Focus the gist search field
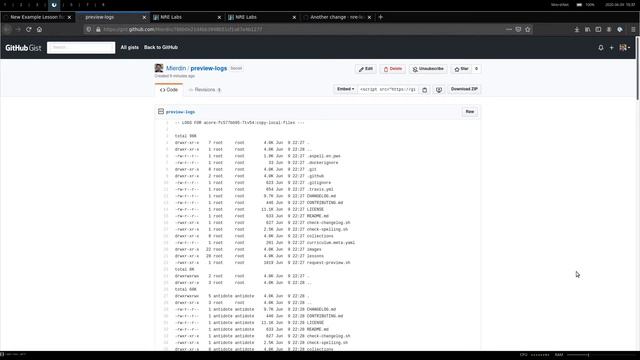 pyautogui.click(x=81, y=48)
